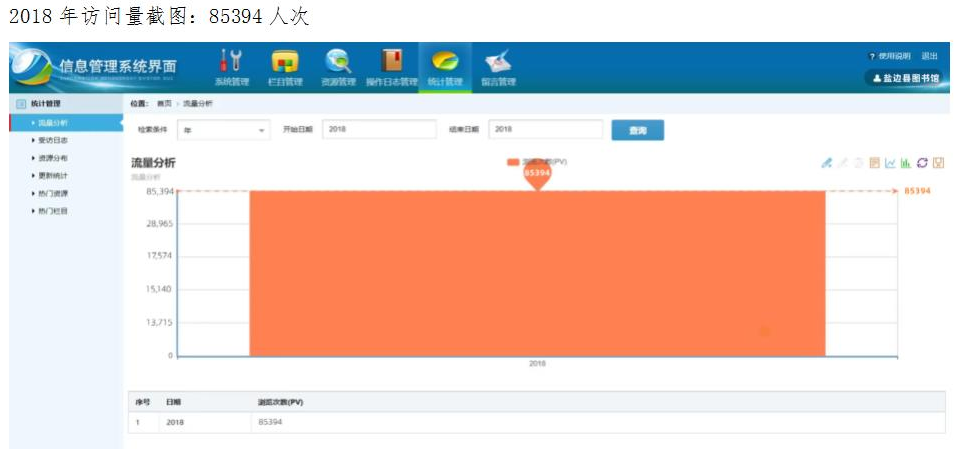Click the 盐边县图书馆 user badge
970x449 pixels.
(x=905, y=79)
